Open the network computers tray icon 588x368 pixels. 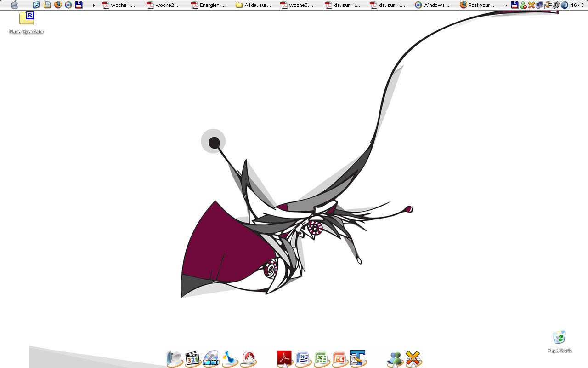(x=539, y=5)
